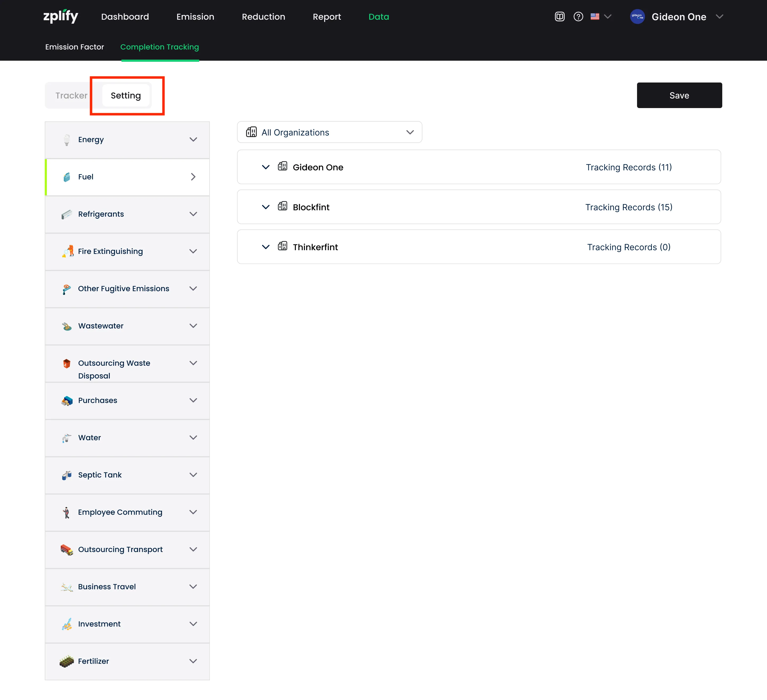Screen dimensions: 767x700
Task: Select the Setting toggle option
Action: [125, 96]
